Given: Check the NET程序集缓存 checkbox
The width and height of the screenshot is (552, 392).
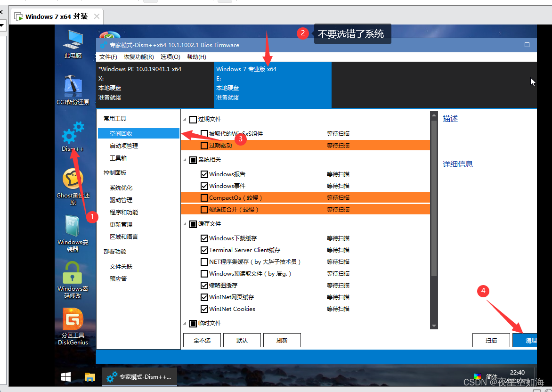Looking at the screenshot, I should pos(204,262).
